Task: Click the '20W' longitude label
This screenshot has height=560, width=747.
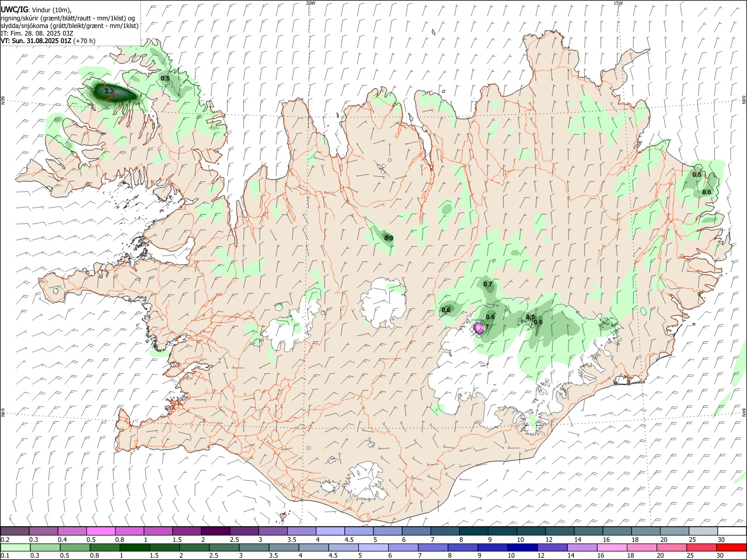Action: click(x=310, y=3)
